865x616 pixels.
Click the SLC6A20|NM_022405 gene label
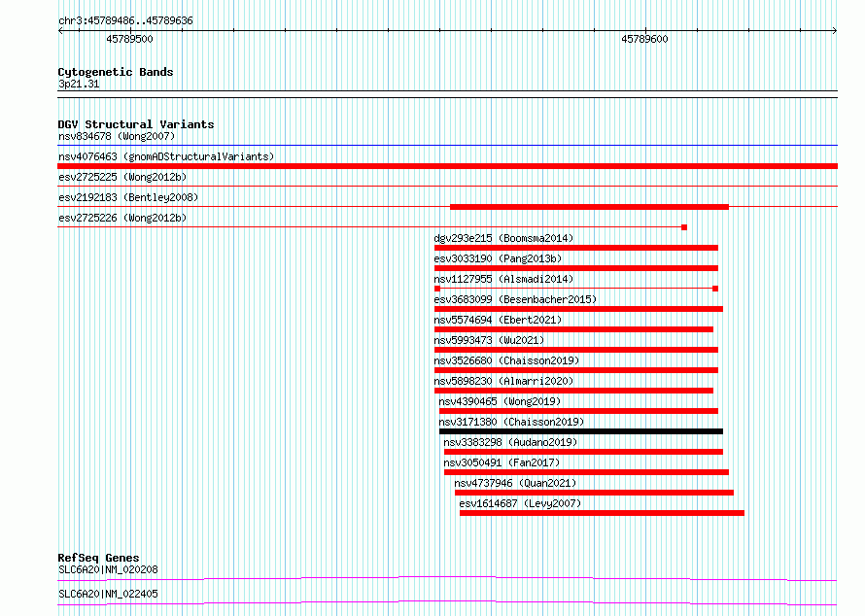click(x=108, y=594)
